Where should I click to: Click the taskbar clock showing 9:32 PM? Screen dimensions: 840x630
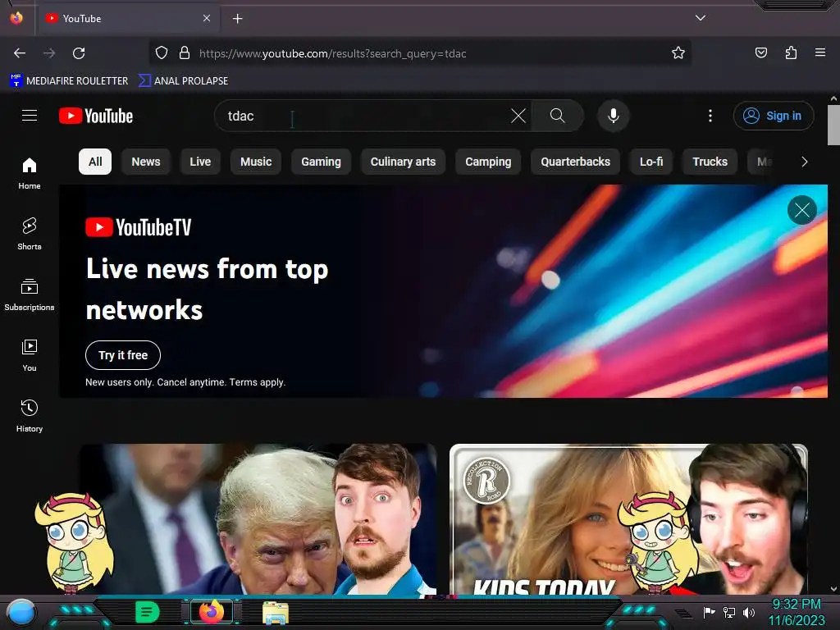coord(797,612)
